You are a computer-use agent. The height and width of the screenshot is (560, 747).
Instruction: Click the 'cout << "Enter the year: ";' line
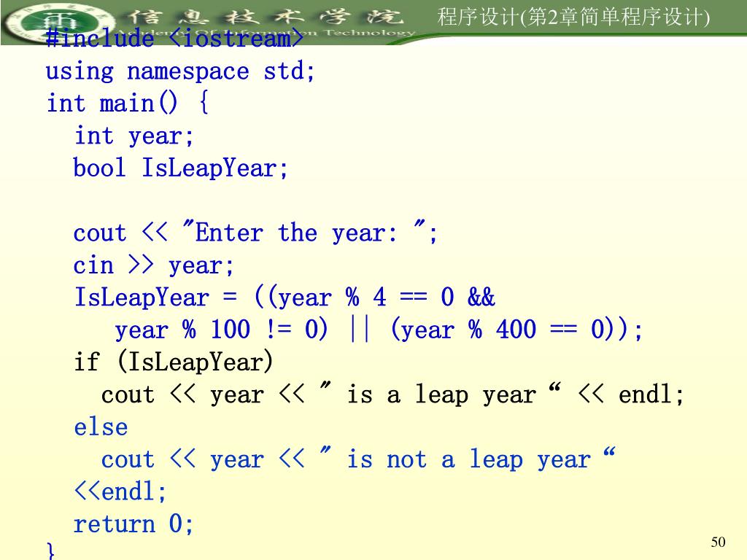point(255,233)
